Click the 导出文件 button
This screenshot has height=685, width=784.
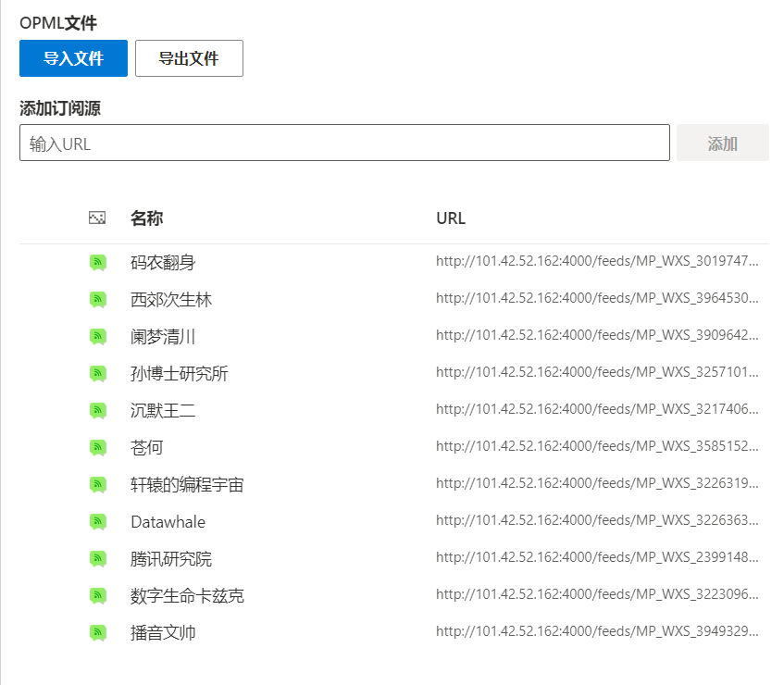189,58
